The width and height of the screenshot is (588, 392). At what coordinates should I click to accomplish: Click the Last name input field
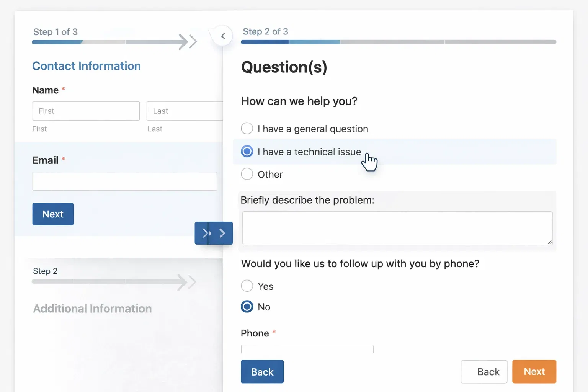[x=185, y=111]
